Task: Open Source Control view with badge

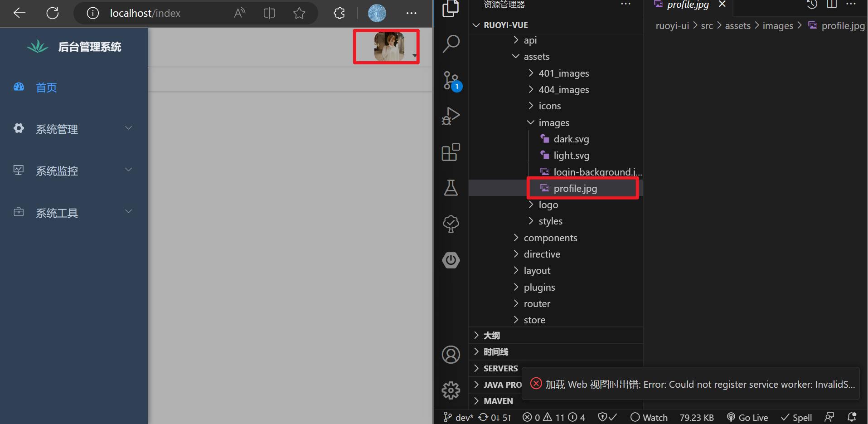Action: (x=451, y=81)
